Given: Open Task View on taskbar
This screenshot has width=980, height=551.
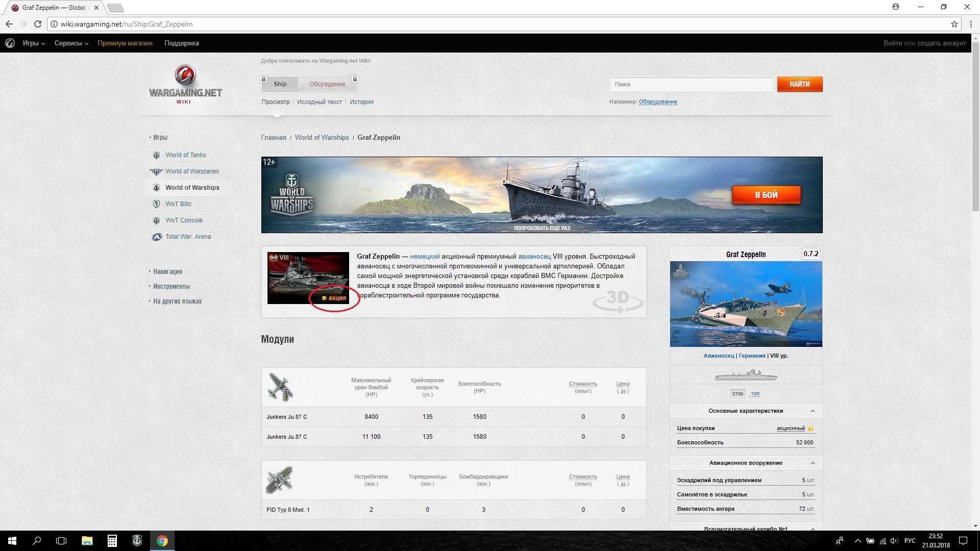Looking at the screenshot, I should tap(61, 541).
